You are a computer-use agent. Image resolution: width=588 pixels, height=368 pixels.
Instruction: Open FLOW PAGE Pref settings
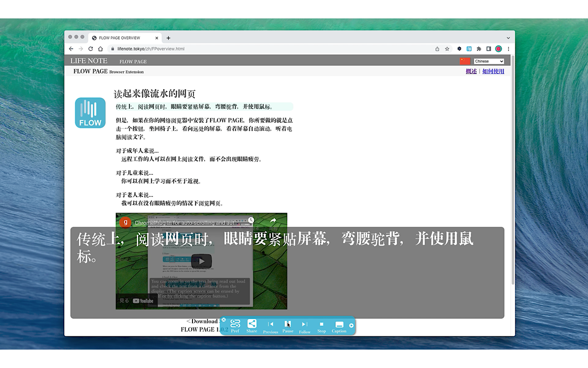click(x=235, y=326)
